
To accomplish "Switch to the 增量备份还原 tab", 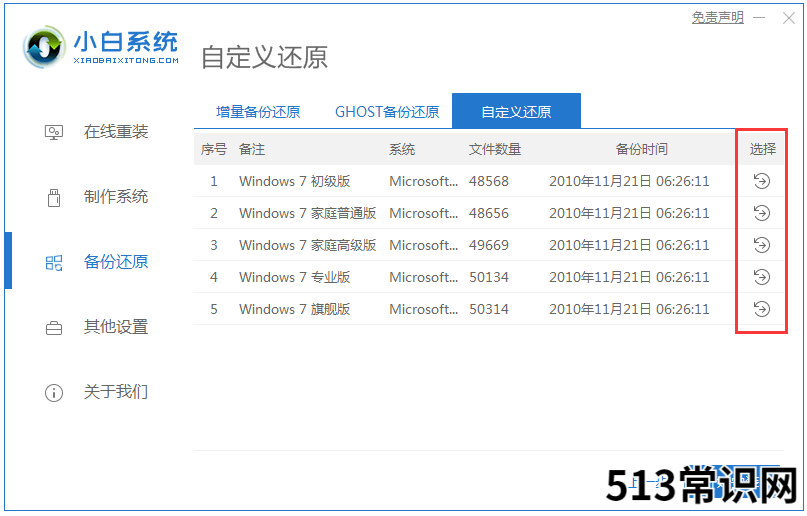I will [258, 112].
